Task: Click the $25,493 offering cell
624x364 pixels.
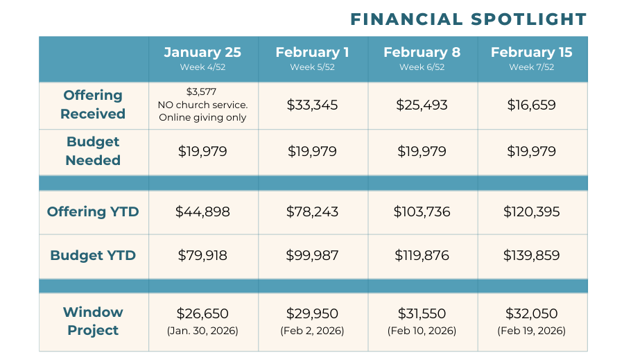Action: (422, 105)
